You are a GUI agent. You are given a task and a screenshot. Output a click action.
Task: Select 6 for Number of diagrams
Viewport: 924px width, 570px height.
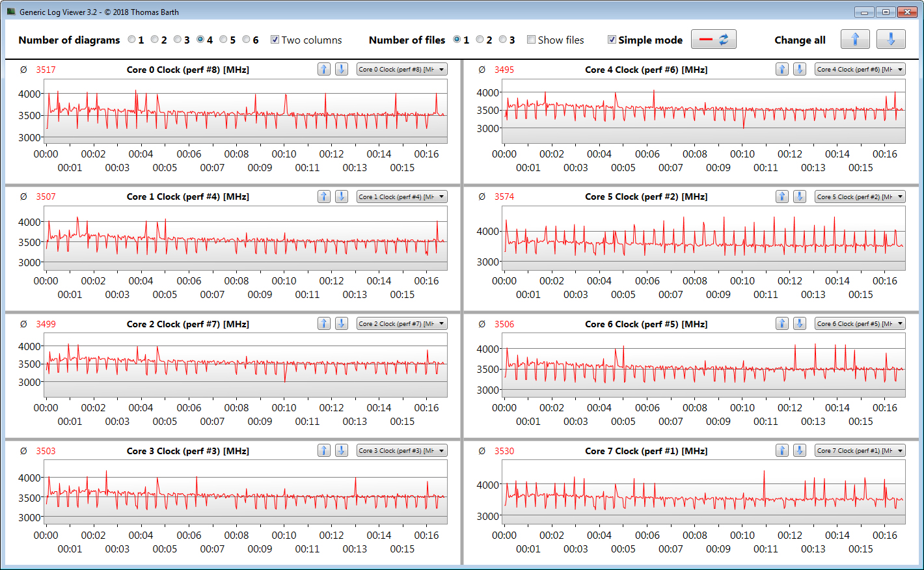pyautogui.click(x=246, y=39)
